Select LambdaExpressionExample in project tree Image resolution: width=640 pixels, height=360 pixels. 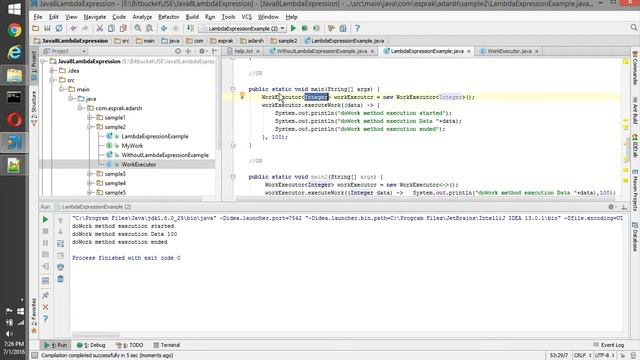(155, 136)
